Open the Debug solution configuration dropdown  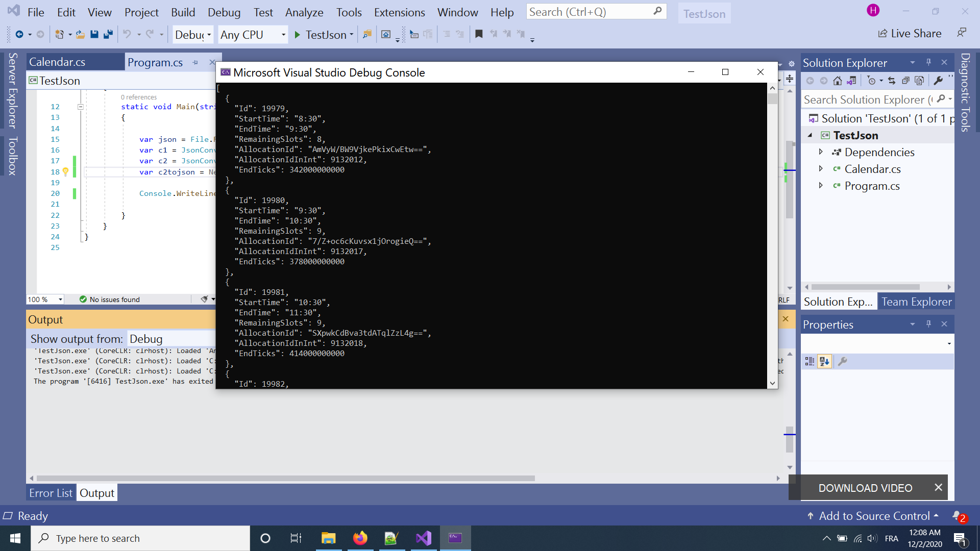[x=193, y=35]
